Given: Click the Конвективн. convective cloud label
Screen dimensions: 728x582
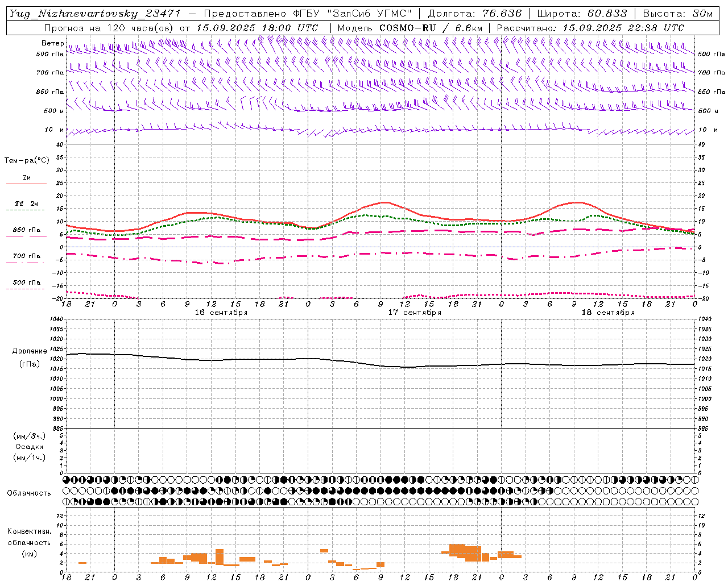Looking at the screenshot, I should (29, 531).
